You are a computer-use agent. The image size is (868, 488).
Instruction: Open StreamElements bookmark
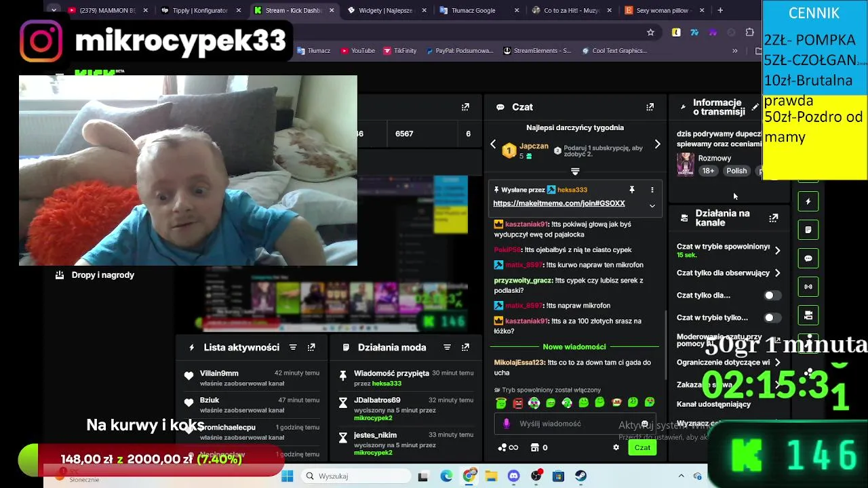pos(538,51)
